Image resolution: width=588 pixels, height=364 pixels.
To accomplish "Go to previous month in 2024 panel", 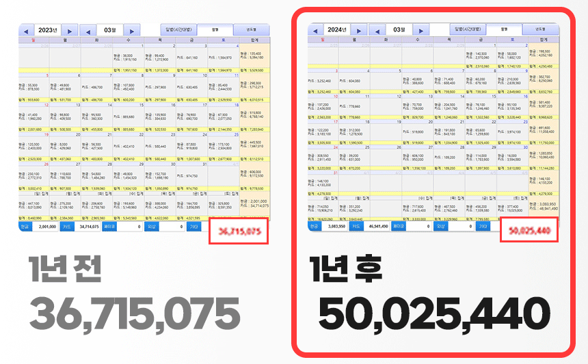I will [x=377, y=30].
